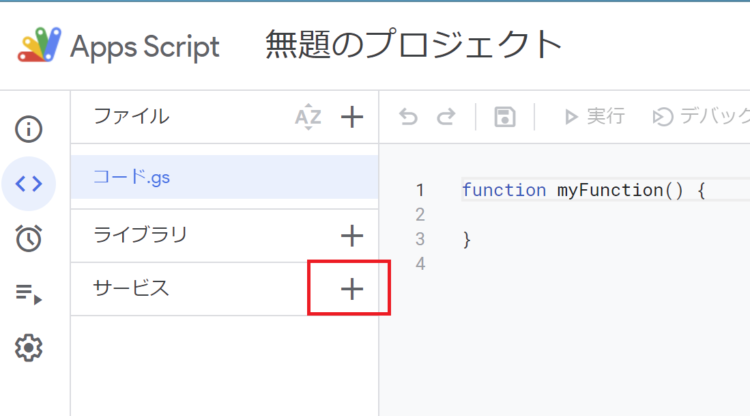Click the サービス section label
This screenshot has width=750, height=416.
tap(131, 288)
